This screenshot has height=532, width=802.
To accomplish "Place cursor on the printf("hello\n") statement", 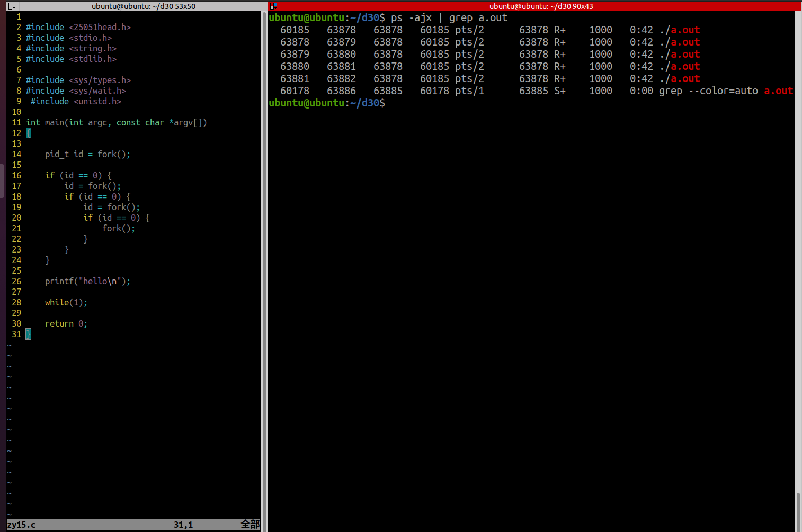I will pos(87,281).
